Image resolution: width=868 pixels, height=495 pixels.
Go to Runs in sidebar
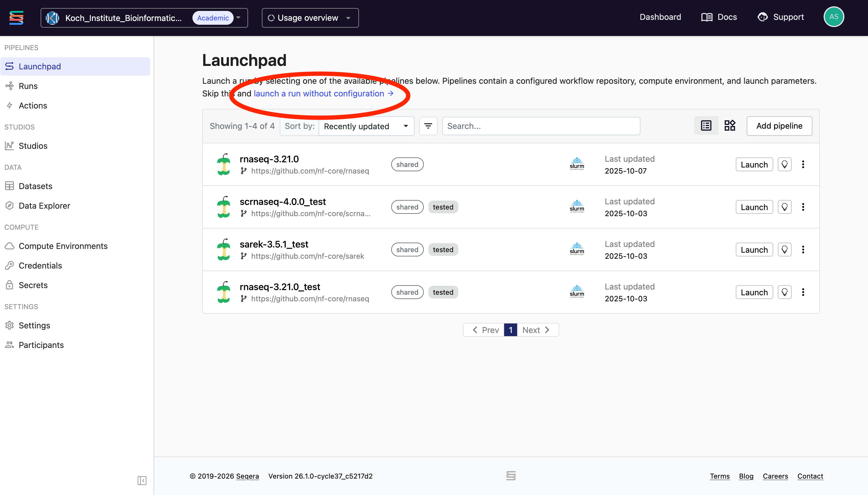tap(28, 86)
